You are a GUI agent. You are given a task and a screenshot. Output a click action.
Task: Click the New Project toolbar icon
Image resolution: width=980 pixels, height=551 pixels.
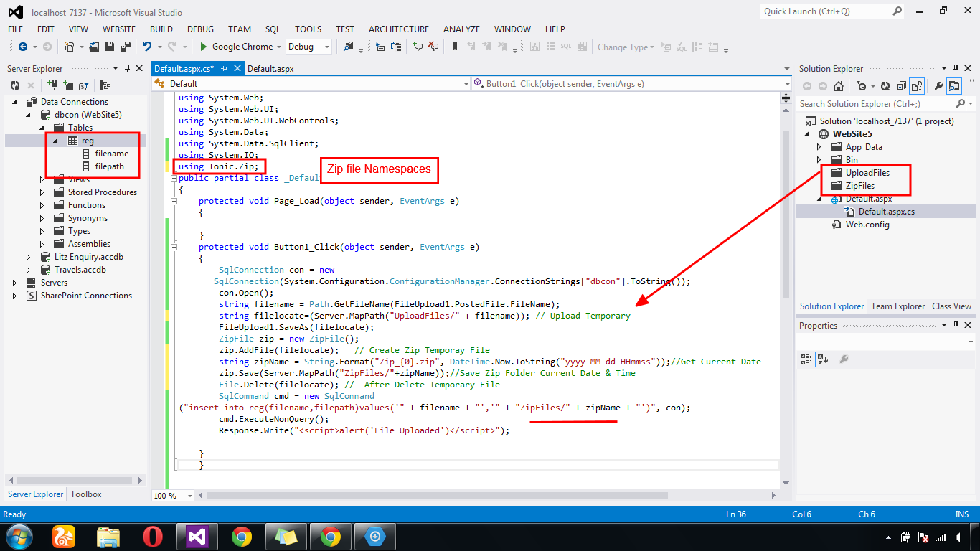point(69,47)
